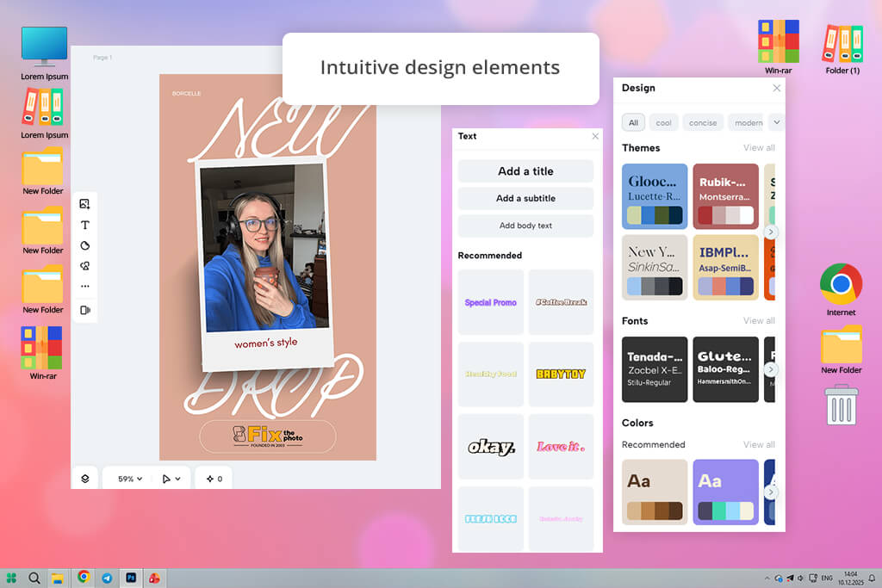Screen dimensions: 882x588
Task: Close the Text panel
Action: point(595,136)
